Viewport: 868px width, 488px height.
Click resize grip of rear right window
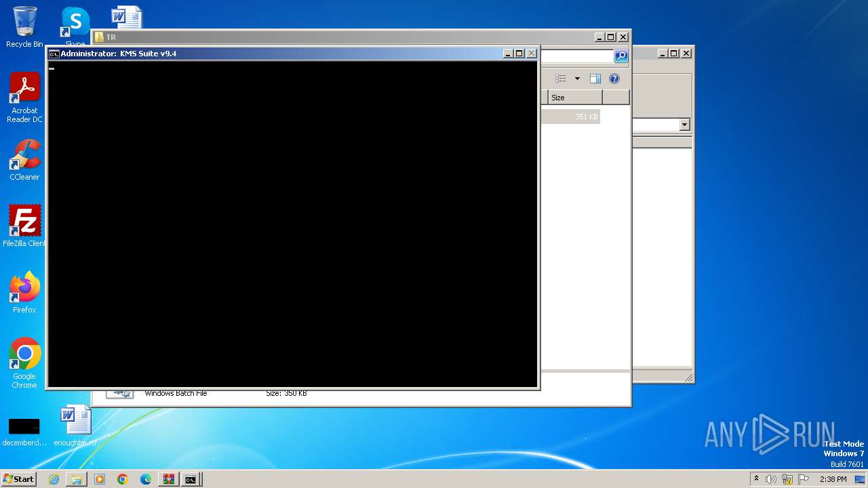pyautogui.click(x=688, y=378)
